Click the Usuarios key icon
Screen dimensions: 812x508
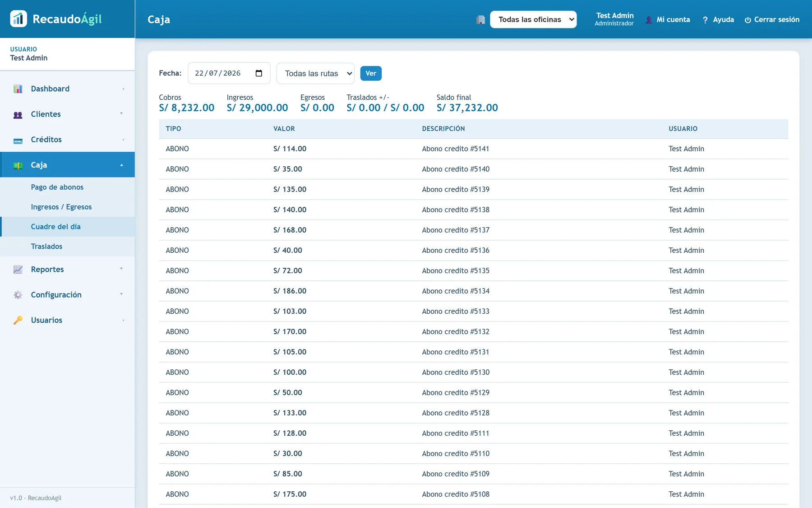click(x=18, y=320)
